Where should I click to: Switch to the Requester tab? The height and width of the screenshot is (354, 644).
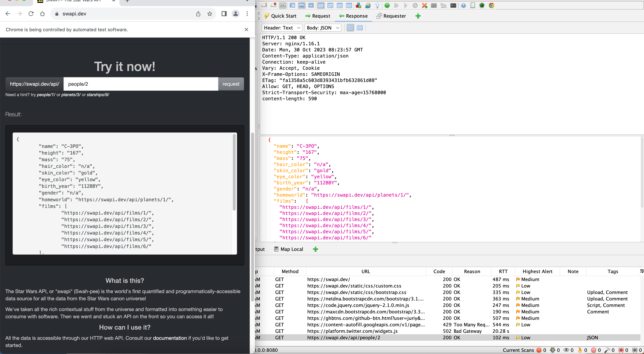click(x=391, y=16)
